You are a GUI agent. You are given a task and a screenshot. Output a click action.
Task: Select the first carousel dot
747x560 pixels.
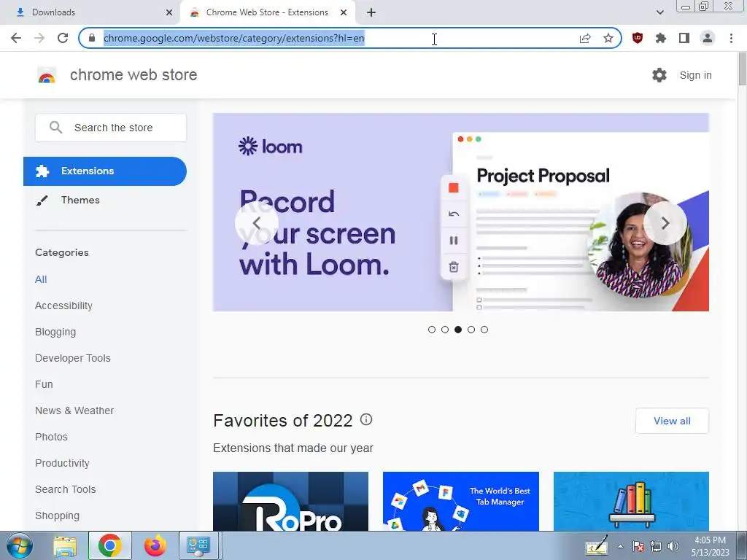click(432, 330)
